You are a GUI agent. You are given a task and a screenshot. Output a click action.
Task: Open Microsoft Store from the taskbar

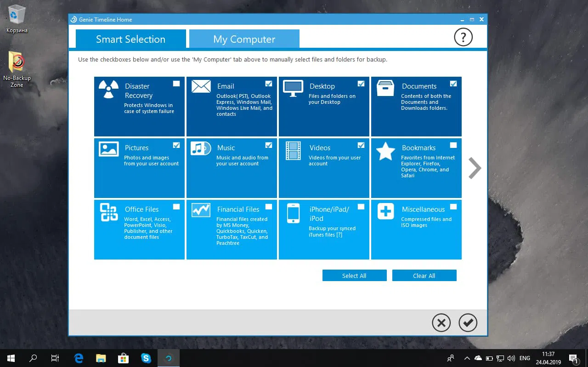click(x=124, y=358)
